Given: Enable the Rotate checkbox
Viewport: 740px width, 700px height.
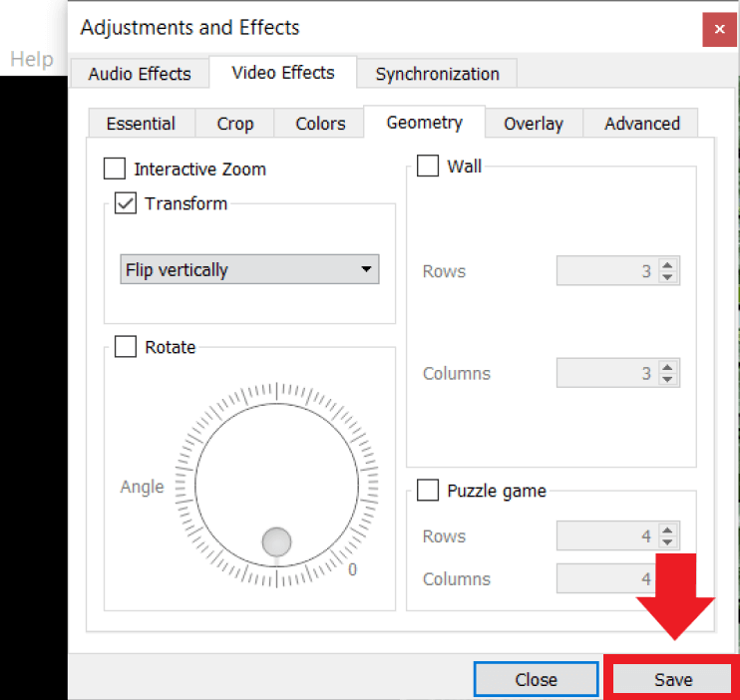Looking at the screenshot, I should [x=127, y=347].
